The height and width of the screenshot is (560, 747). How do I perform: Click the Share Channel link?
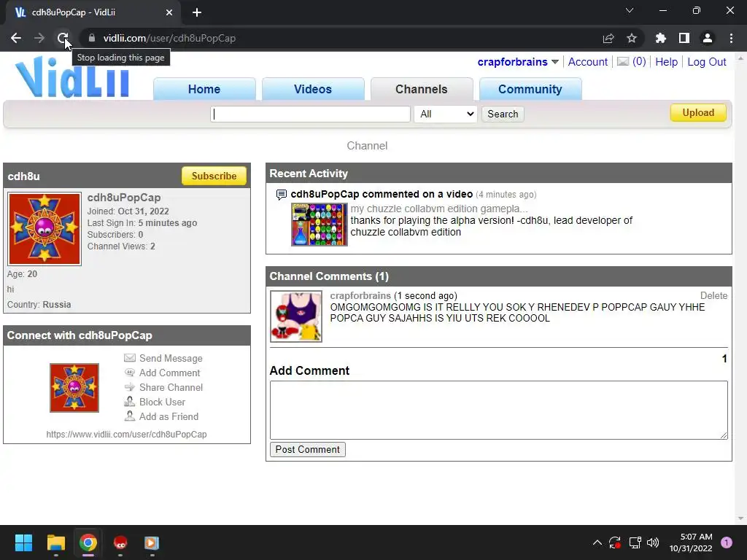tap(171, 387)
